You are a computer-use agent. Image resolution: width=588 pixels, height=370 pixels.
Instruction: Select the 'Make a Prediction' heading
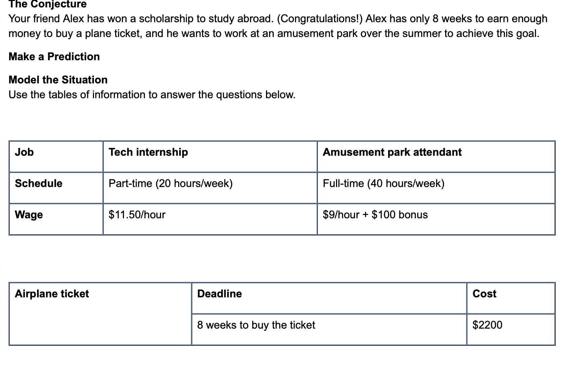54,57
